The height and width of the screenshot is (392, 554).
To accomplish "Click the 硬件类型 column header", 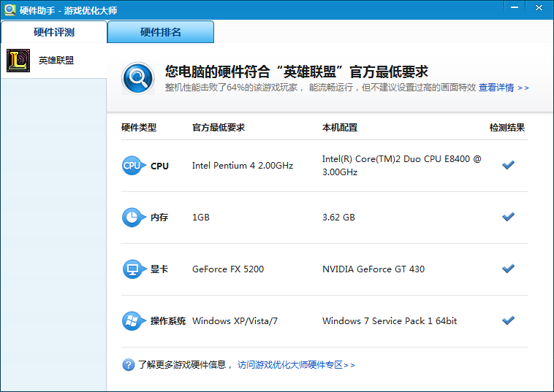I will pyautogui.click(x=139, y=127).
